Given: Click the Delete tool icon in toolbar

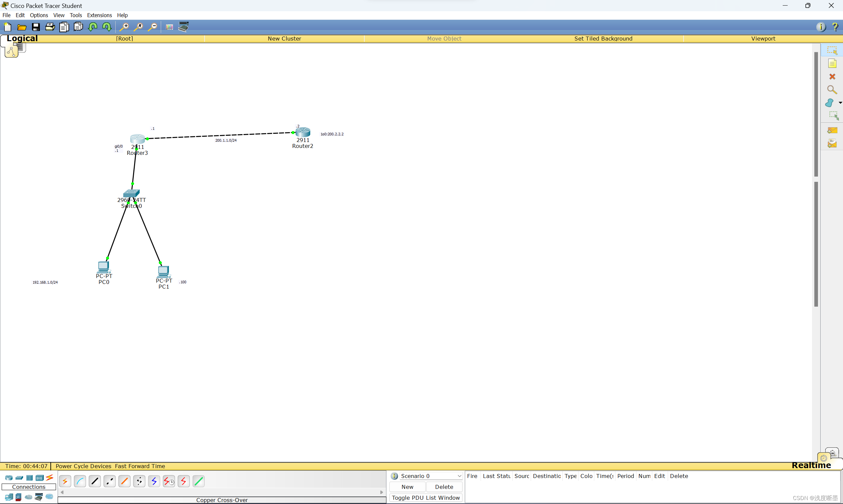Looking at the screenshot, I should [x=833, y=76].
